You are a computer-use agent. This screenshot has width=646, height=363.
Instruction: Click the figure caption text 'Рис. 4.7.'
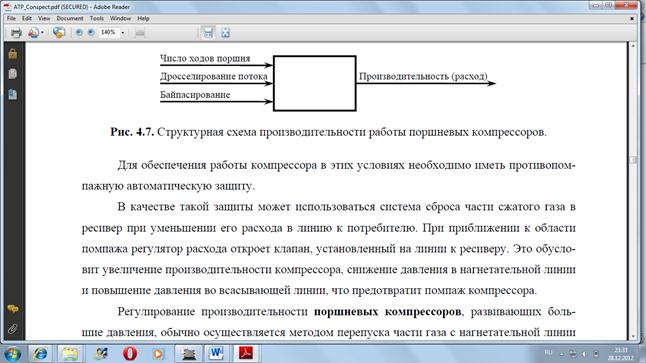(132, 132)
